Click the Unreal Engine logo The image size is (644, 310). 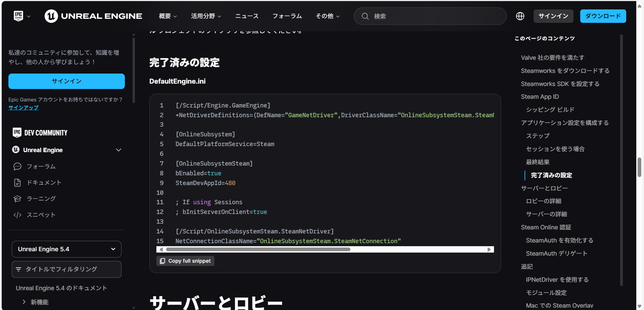coord(93,16)
